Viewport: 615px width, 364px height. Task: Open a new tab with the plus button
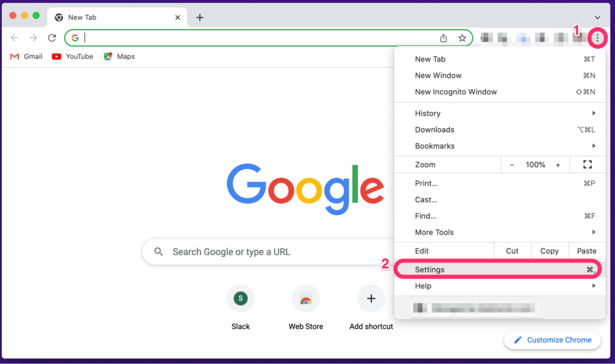200,17
